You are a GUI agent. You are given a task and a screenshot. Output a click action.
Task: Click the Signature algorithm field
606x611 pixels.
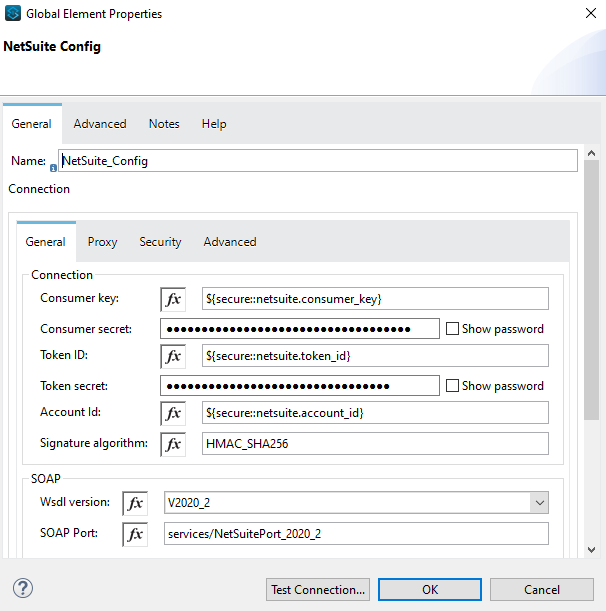[x=375, y=443]
